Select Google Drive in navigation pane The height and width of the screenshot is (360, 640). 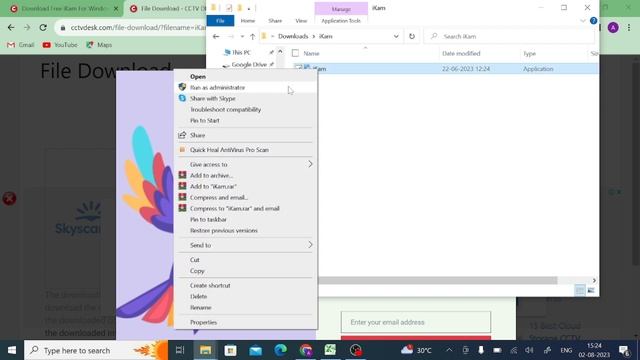(x=249, y=64)
